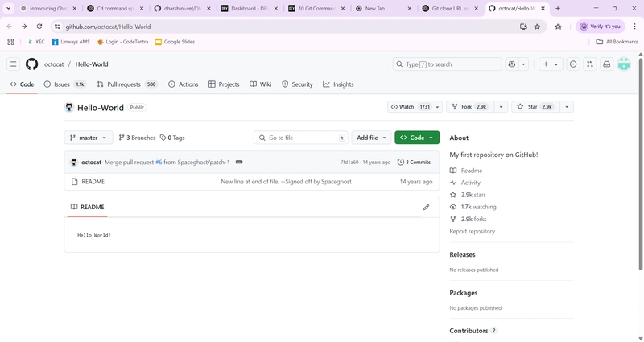View the 3 Commits history
The image size is (644, 342).
click(x=414, y=163)
